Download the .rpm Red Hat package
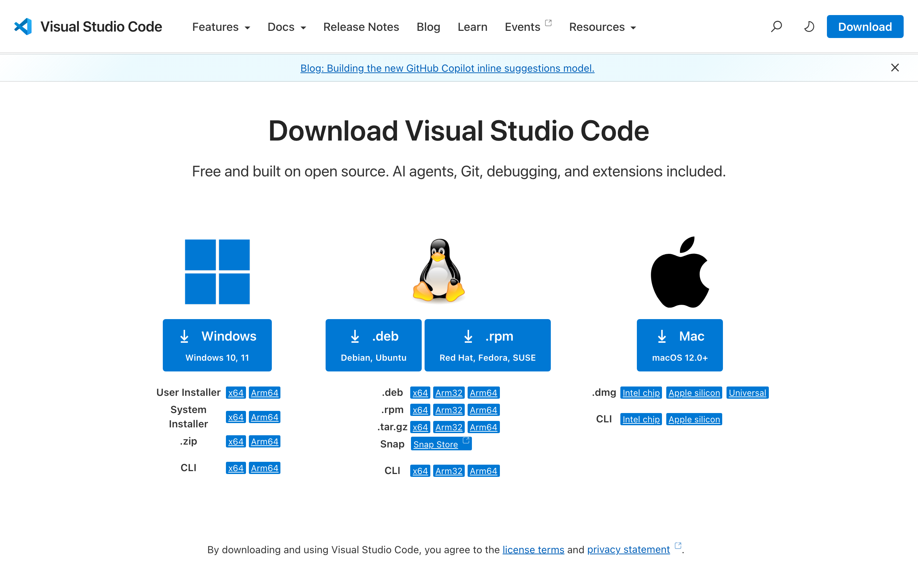The height and width of the screenshot is (588, 918). click(x=488, y=345)
